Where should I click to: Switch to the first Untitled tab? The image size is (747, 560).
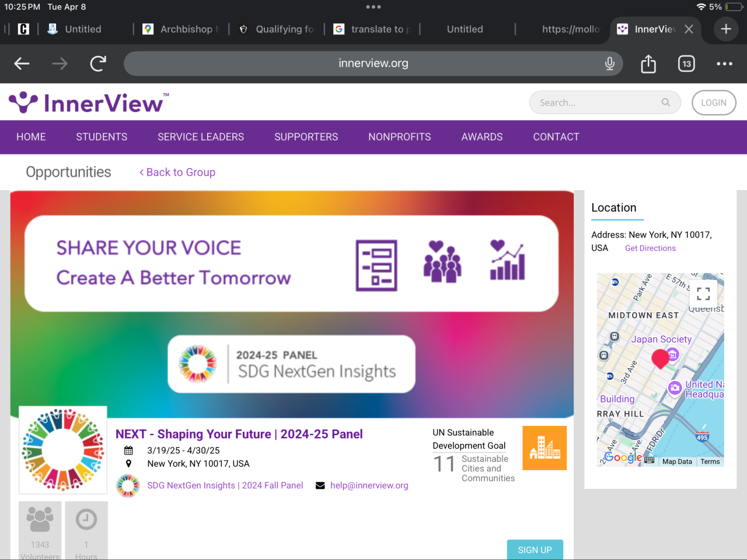tap(75, 29)
